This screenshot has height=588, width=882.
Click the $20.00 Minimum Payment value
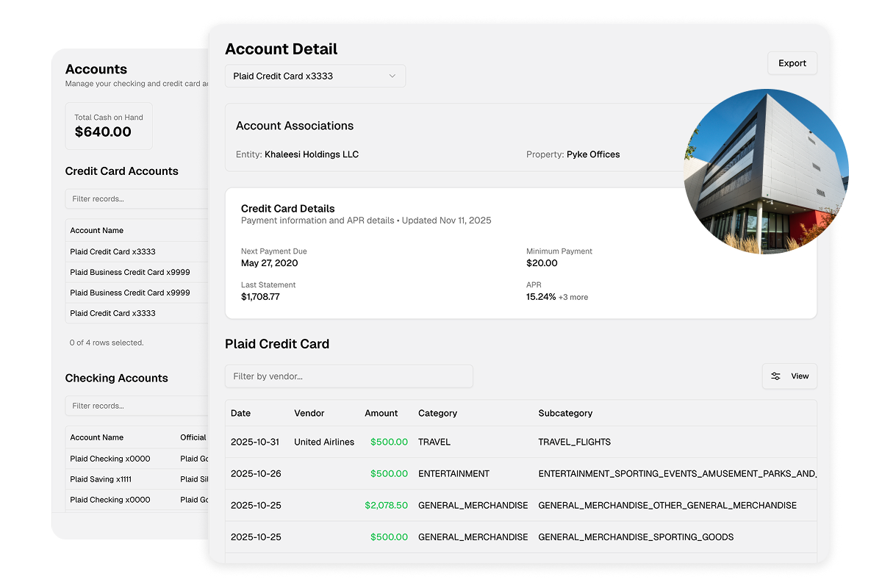click(542, 263)
